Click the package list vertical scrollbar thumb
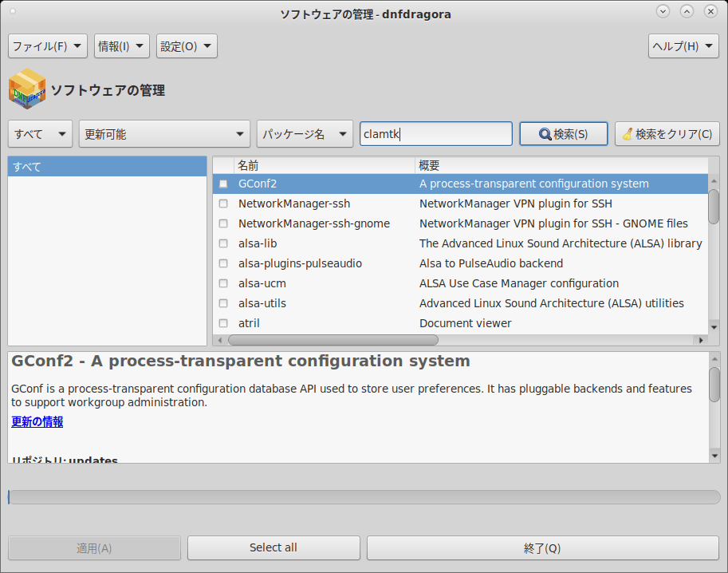728x573 pixels. tap(714, 207)
